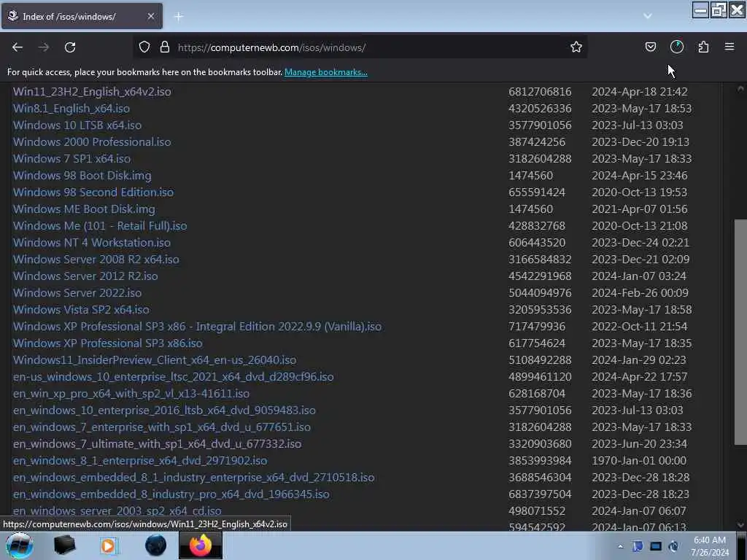Open the Firefox account toolbar icon
This screenshot has height=560, width=747.
676,47
